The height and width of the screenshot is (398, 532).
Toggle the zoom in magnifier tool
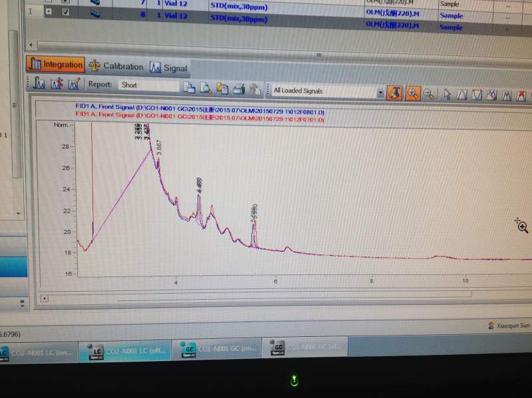[x=412, y=93]
